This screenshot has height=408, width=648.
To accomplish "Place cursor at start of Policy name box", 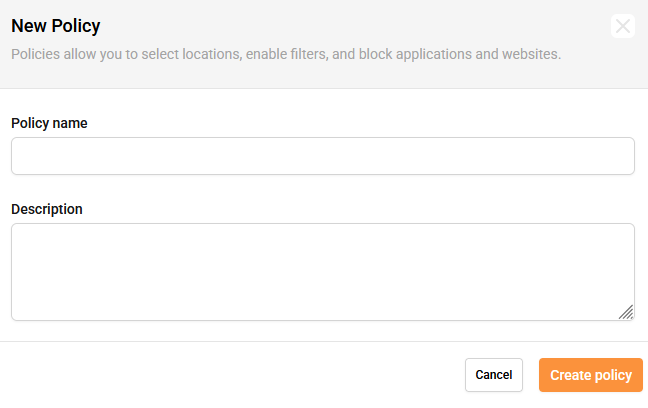I will [20, 156].
